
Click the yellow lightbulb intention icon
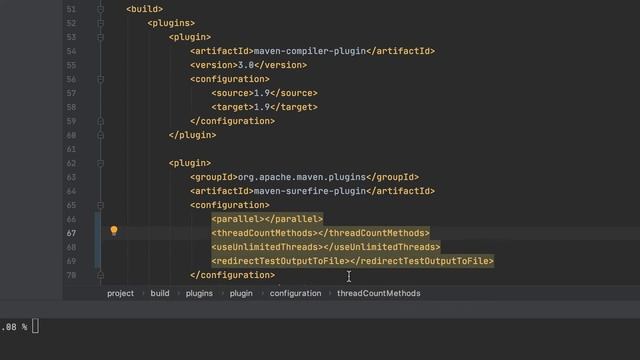click(114, 231)
